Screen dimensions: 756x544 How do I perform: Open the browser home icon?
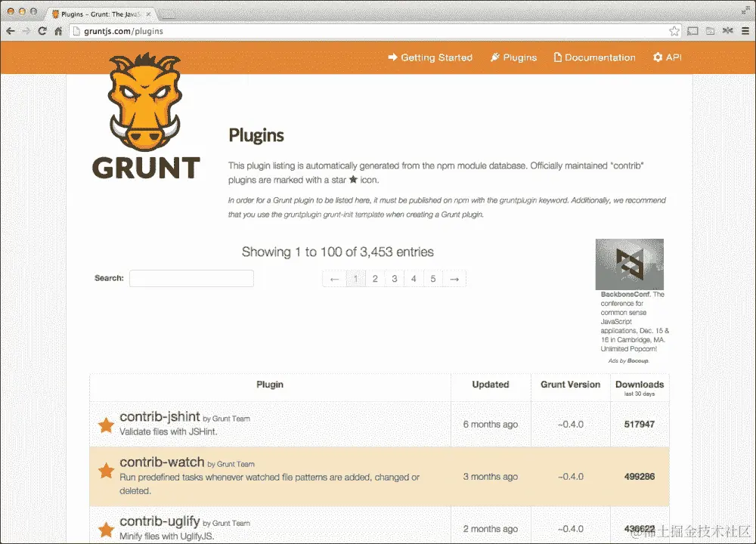(x=58, y=31)
